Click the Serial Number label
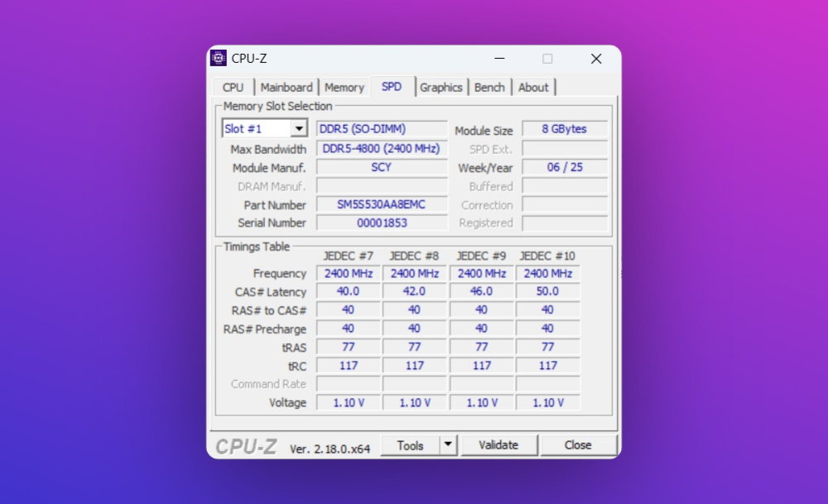The image size is (828, 504). point(272,223)
